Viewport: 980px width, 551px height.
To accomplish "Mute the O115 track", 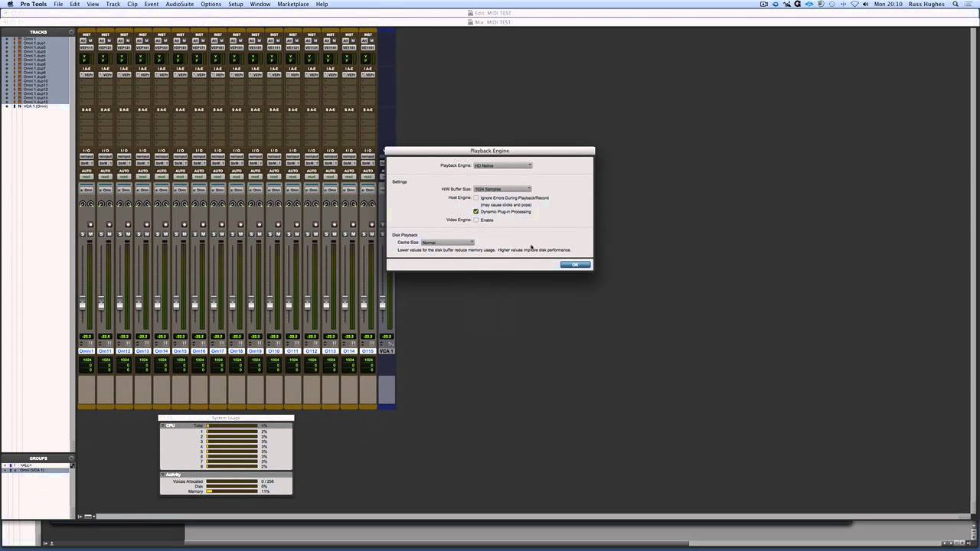I will pyautogui.click(x=372, y=234).
